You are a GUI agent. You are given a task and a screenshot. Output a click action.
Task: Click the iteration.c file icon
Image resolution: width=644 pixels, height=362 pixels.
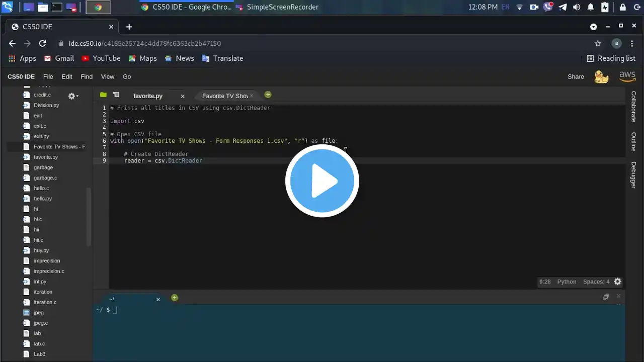coord(27,302)
